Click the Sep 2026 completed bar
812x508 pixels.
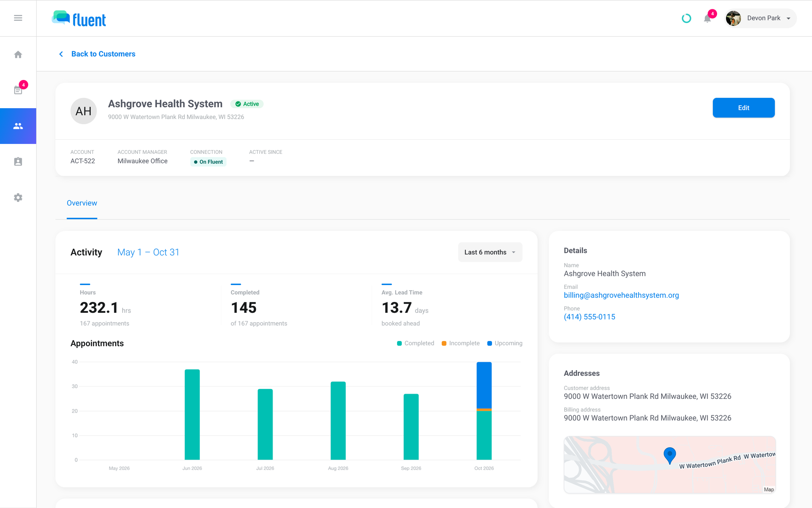[411, 427]
